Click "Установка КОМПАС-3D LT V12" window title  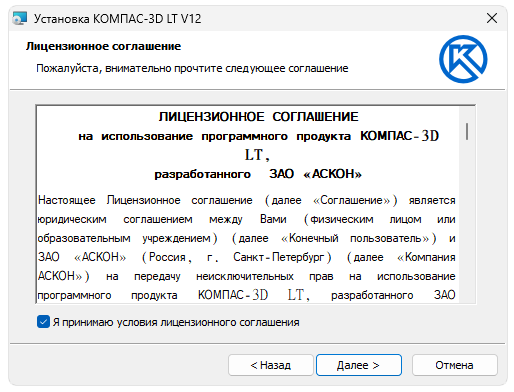117,19
